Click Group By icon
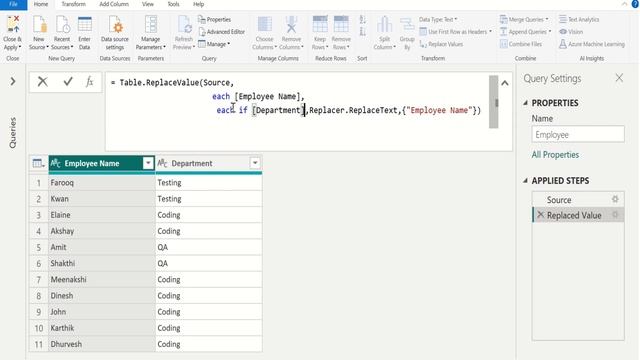640x360 pixels. click(407, 25)
